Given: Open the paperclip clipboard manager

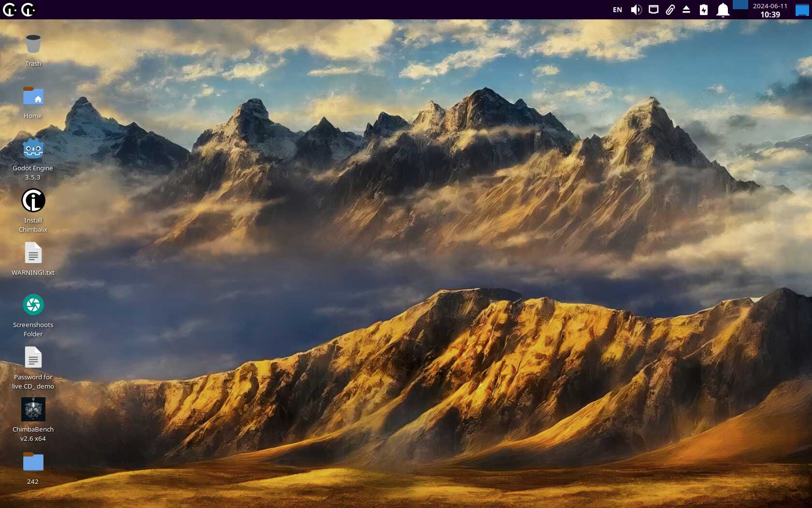Looking at the screenshot, I should [x=670, y=10].
